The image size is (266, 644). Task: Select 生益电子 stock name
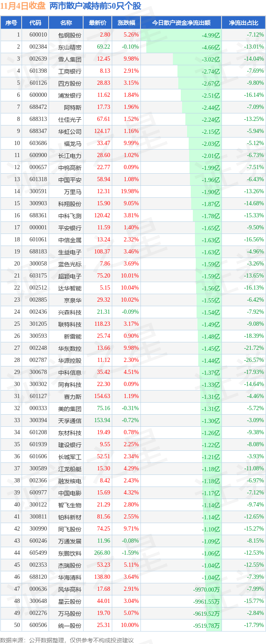(x=71, y=252)
